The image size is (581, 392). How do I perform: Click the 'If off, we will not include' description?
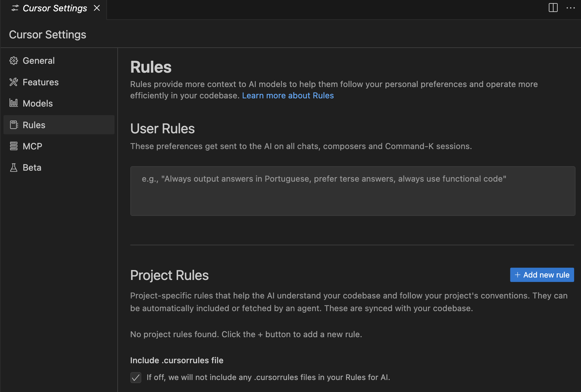pyautogui.click(x=268, y=378)
